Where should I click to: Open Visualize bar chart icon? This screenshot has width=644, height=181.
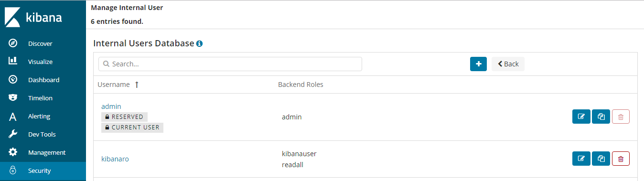(13, 62)
